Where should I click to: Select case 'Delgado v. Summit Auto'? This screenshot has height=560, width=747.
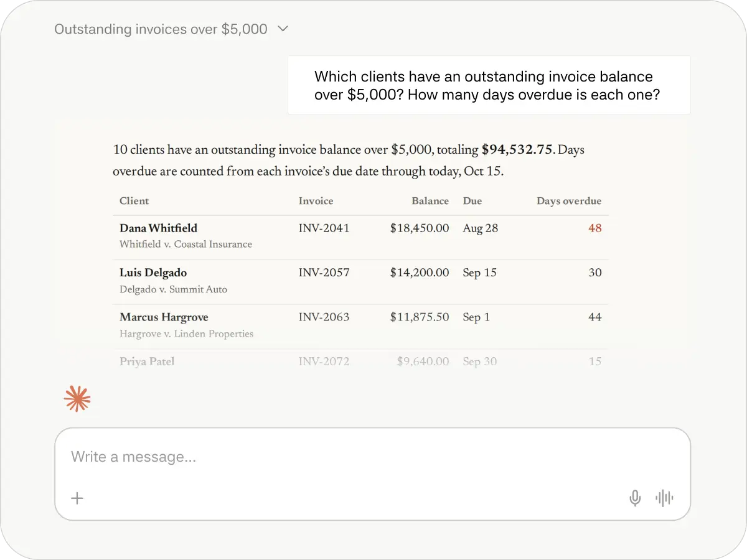click(x=173, y=289)
